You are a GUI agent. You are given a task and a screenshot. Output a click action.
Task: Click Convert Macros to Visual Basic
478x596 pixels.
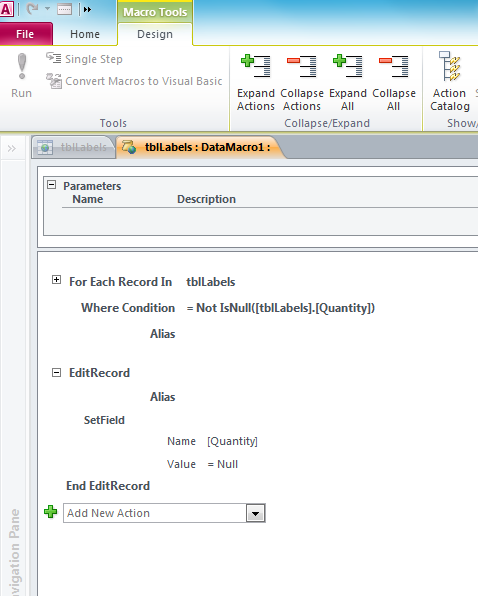pos(134,81)
